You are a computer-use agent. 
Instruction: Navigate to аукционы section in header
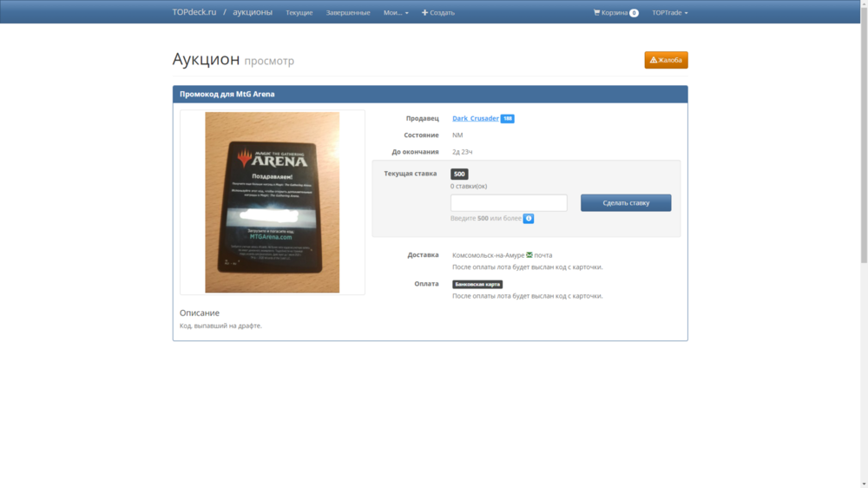coord(253,12)
